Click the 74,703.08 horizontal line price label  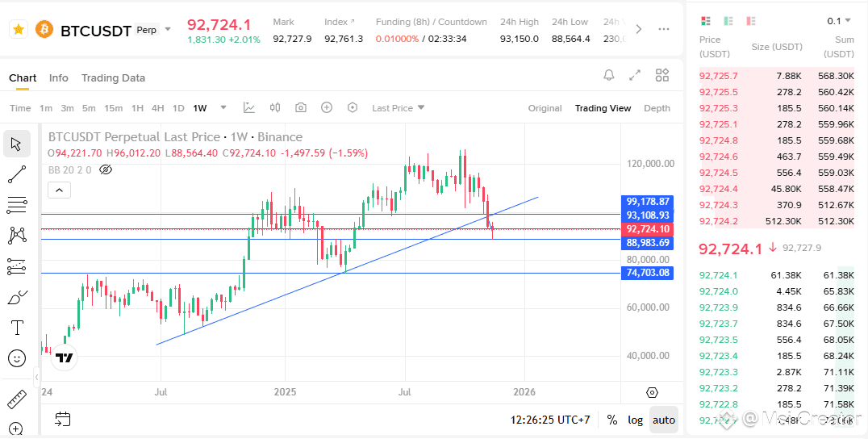pos(647,273)
